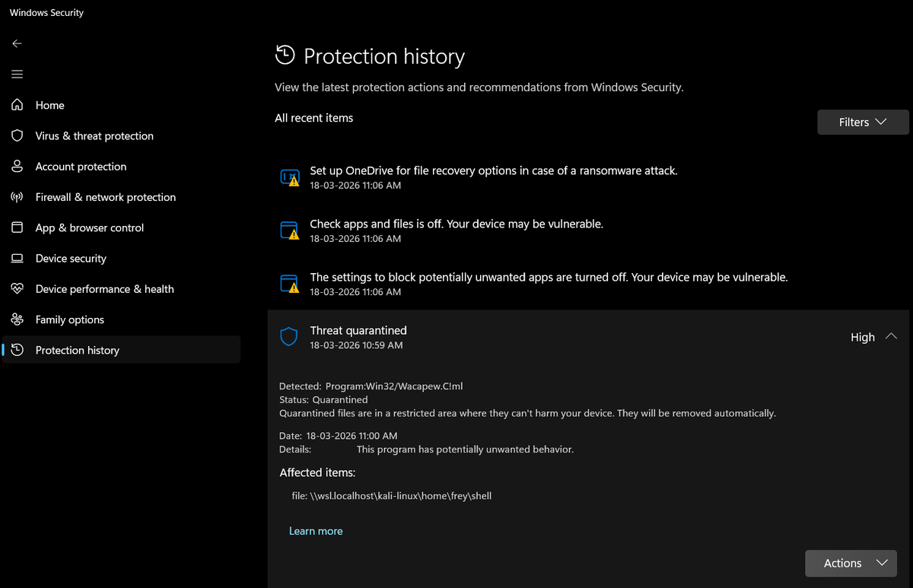Click Firewall & network protection antenna icon
Screen dimensions: 913x588
pos(17,197)
